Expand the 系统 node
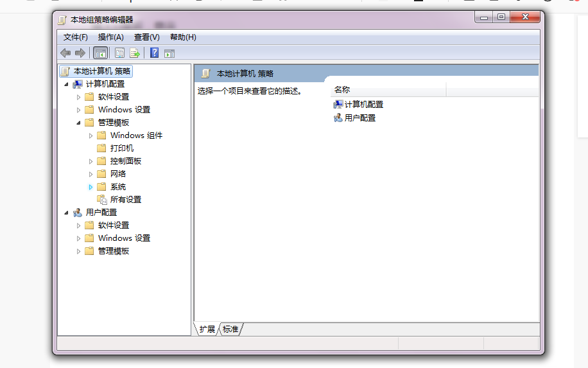588x368 pixels. tap(91, 187)
